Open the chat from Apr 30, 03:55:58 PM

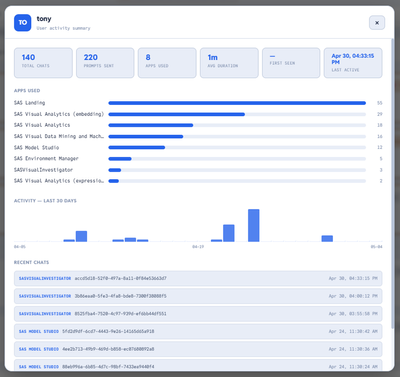[x=198, y=314]
